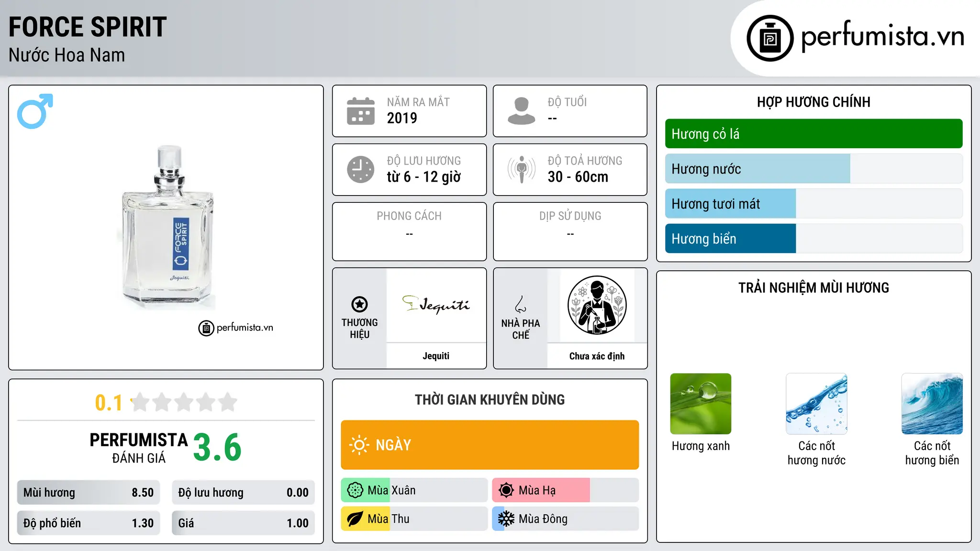Click the Perfumista rating 3.6
The width and height of the screenshot is (980, 551).
point(217,448)
